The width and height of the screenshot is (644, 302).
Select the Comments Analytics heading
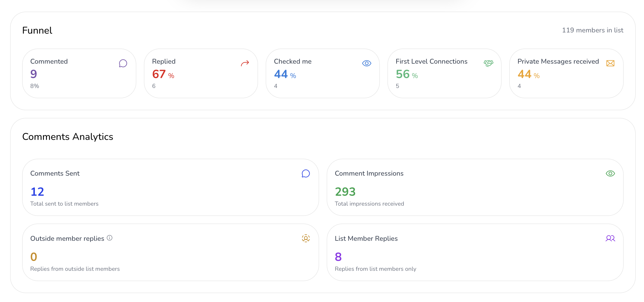click(x=68, y=137)
